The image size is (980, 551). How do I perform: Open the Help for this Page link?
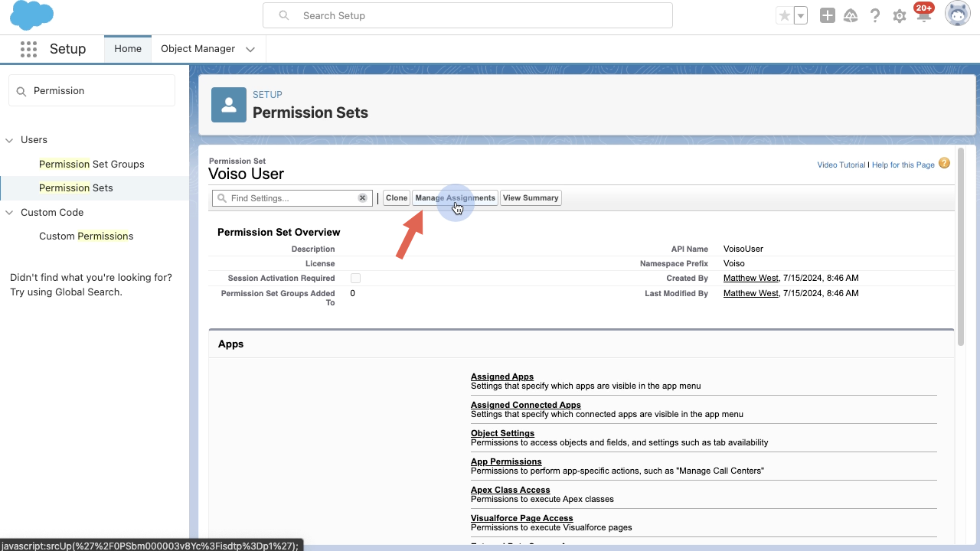(x=903, y=165)
